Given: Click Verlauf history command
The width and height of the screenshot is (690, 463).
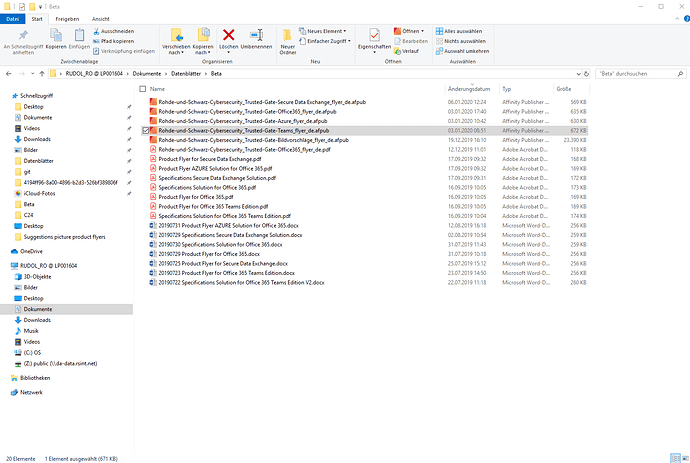Looking at the screenshot, I should point(407,51).
